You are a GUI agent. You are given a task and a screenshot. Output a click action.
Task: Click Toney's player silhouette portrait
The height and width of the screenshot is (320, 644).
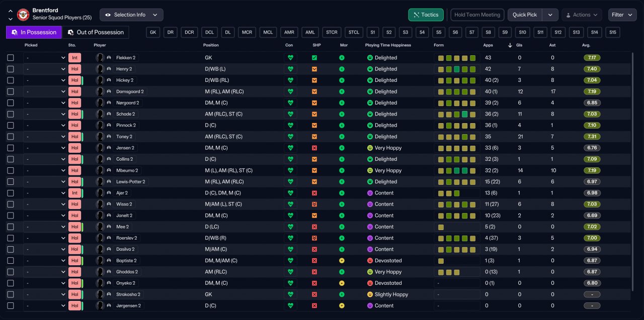point(100,137)
